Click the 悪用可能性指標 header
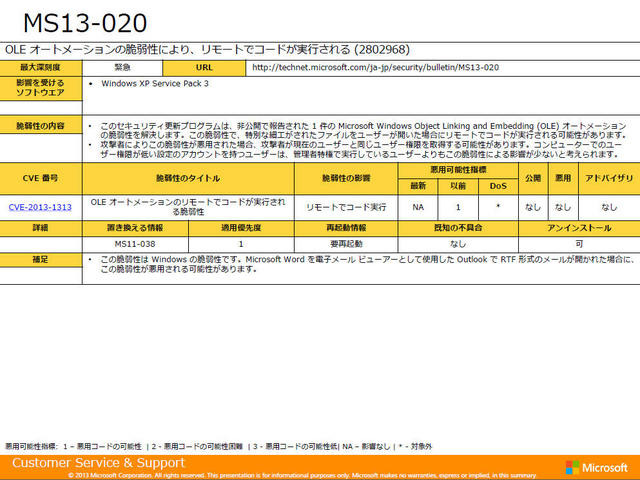640x480 pixels. [x=458, y=170]
